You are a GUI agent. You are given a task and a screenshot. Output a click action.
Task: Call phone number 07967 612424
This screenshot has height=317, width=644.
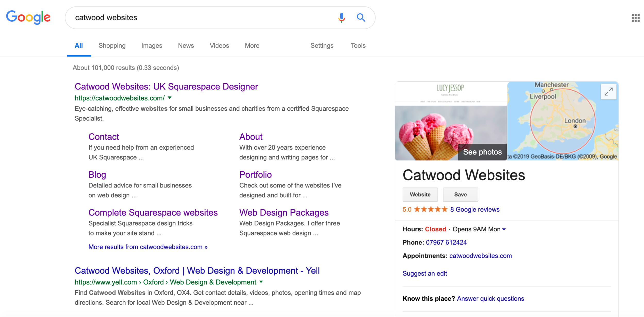point(446,242)
